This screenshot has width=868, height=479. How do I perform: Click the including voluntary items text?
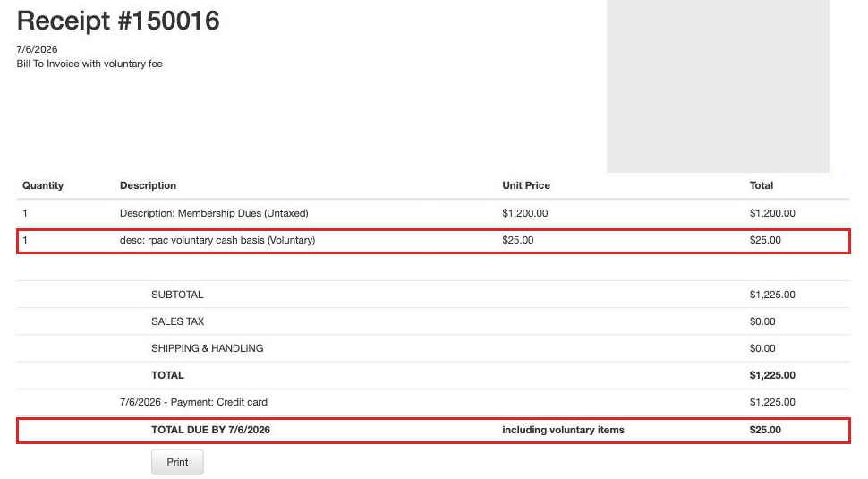point(563,430)
